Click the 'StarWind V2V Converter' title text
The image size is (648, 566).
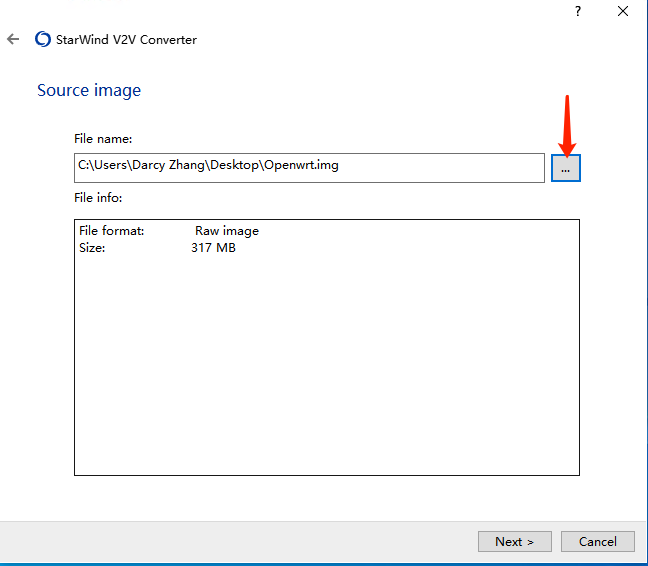click(x=126, y=40)
